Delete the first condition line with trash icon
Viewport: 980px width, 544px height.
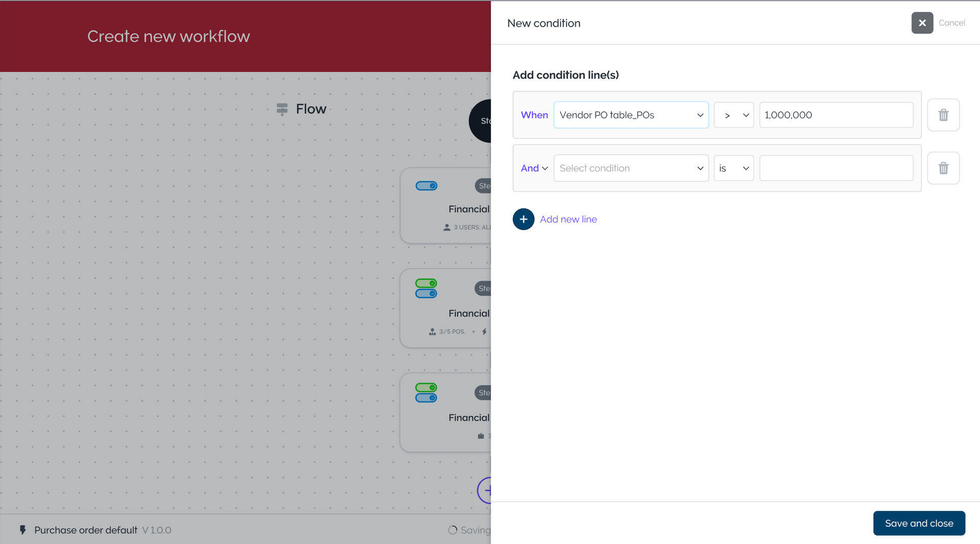(x=943, y=115)
